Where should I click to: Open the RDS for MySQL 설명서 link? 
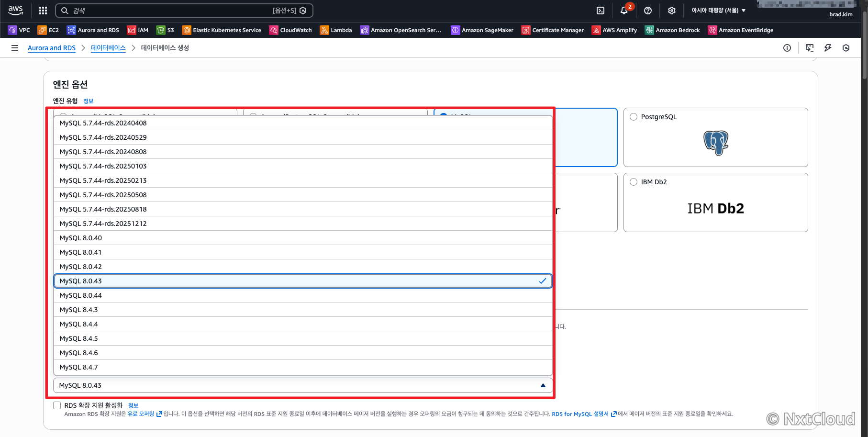(584, 414)
